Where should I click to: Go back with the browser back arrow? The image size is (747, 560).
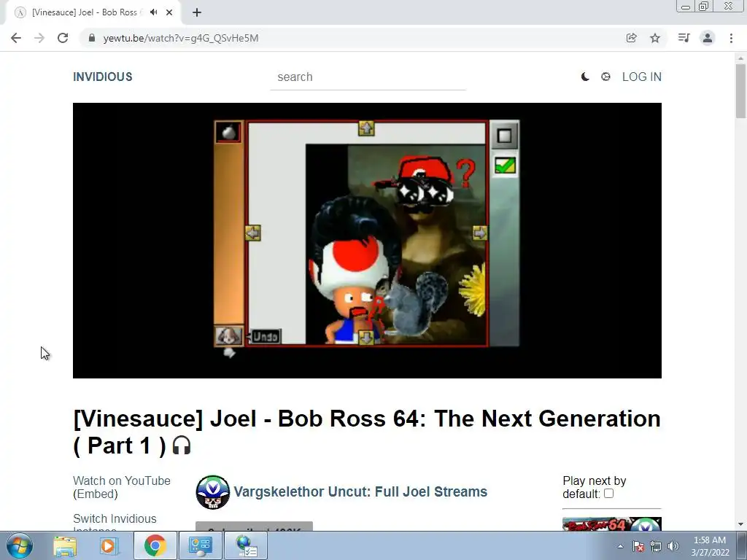point(16,38)
